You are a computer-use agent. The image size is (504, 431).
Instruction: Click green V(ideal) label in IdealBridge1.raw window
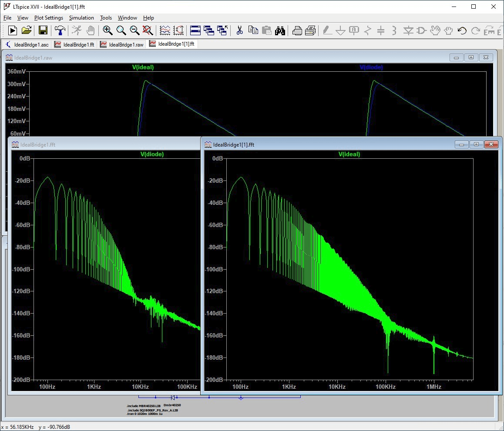(x=143, y=67)
